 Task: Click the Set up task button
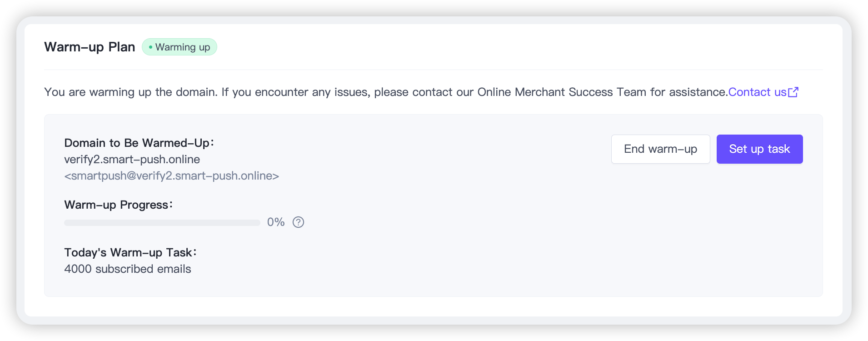[759, 149]
